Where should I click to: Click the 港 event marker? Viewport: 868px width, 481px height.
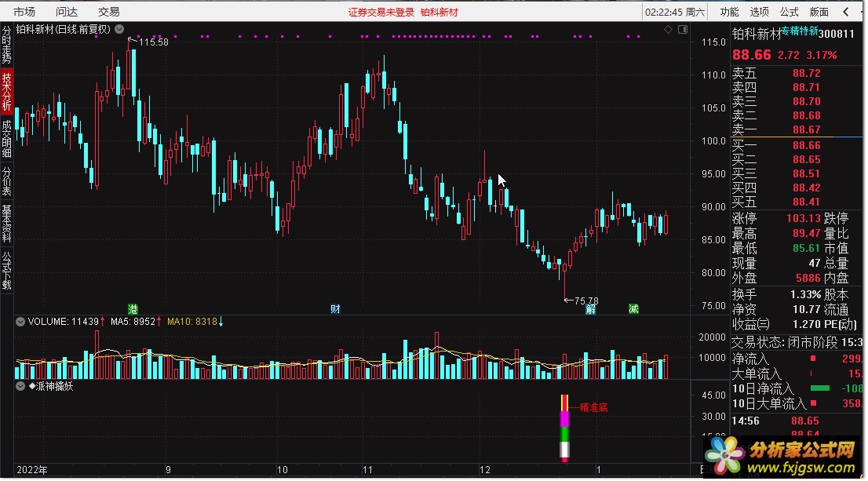coord(133,309)
